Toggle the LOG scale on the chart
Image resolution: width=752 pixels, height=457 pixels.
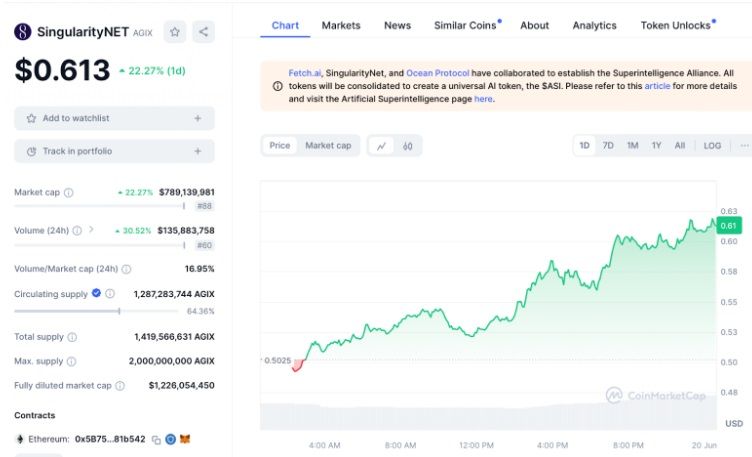click(712, 146)
